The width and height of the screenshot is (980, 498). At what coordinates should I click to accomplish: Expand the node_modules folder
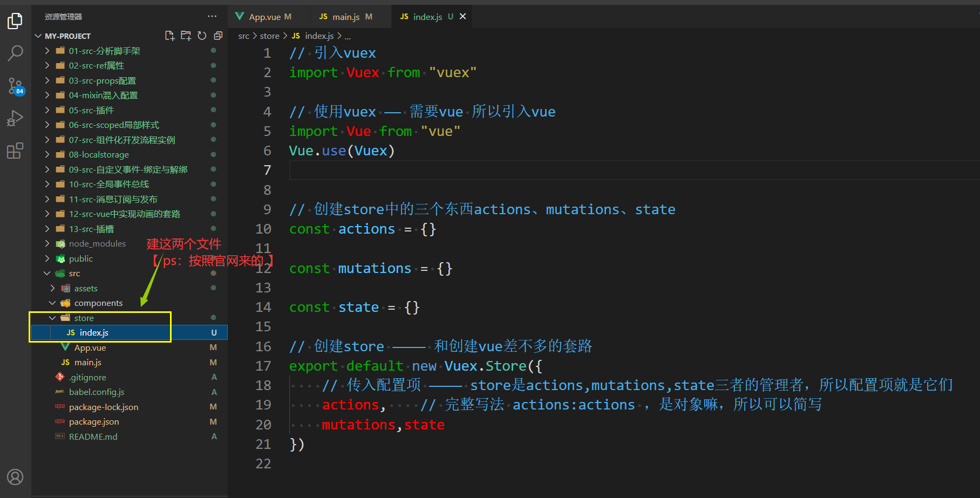click(47, 243)
